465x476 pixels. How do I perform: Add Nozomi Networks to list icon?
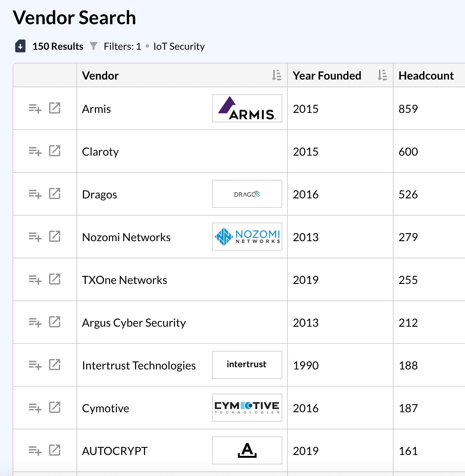pyautogui.click(x=35, y=237)
